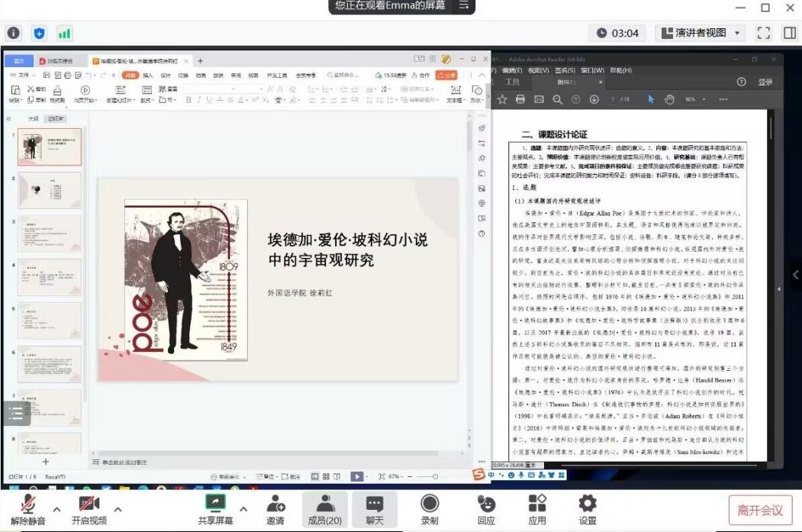The width and height of the screenshot is (802, 532).
Task: Open the network signal status icon
Action: (x=64, y=33)
